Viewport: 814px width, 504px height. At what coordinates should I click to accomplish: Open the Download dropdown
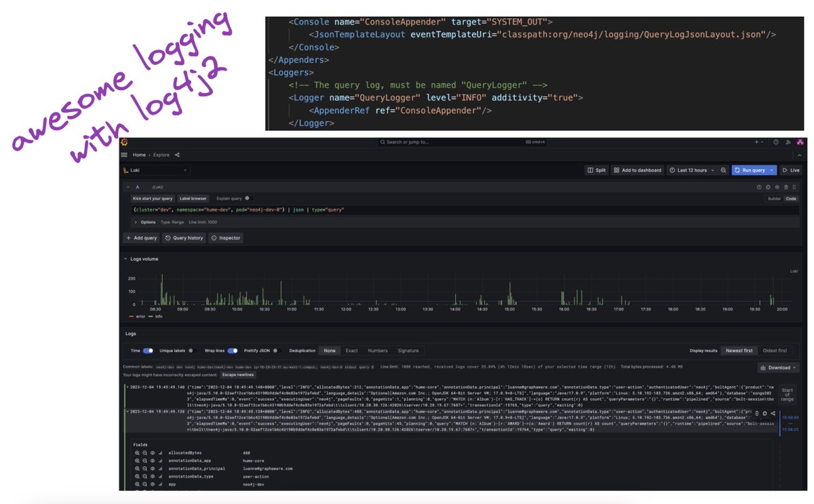click(x=779, y=368)
